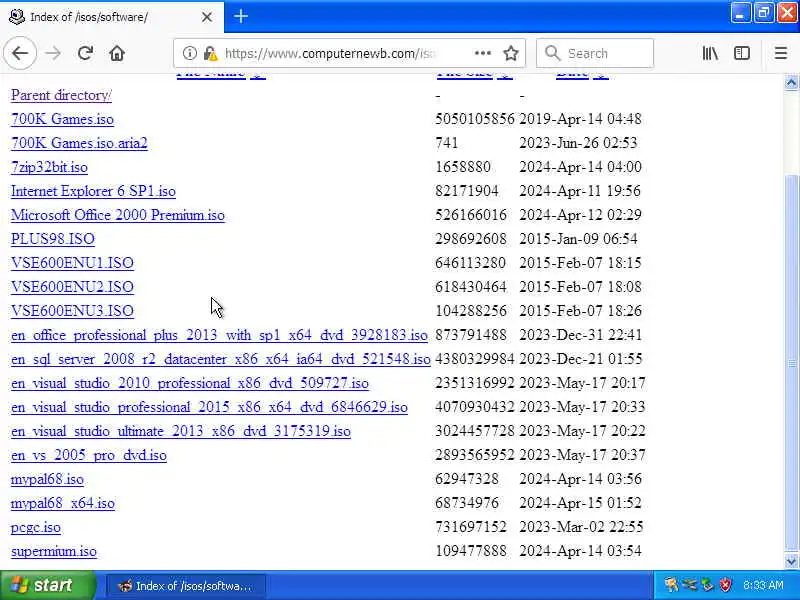Open en_visual_studio_professional_2015 iso link
This screenshot has width=800, height=600.
[209, 407]
